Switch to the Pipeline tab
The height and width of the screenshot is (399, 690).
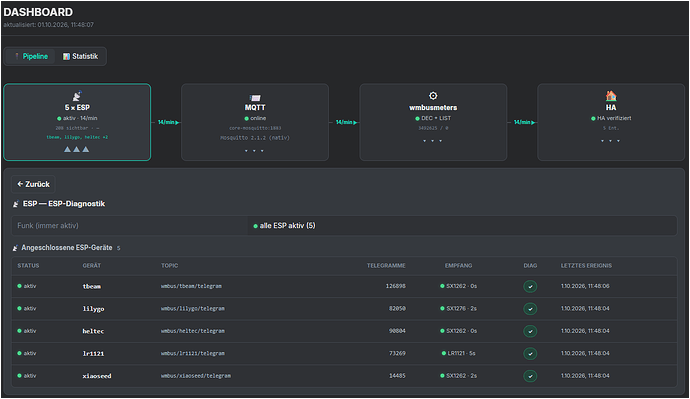[x=30, y=56]
